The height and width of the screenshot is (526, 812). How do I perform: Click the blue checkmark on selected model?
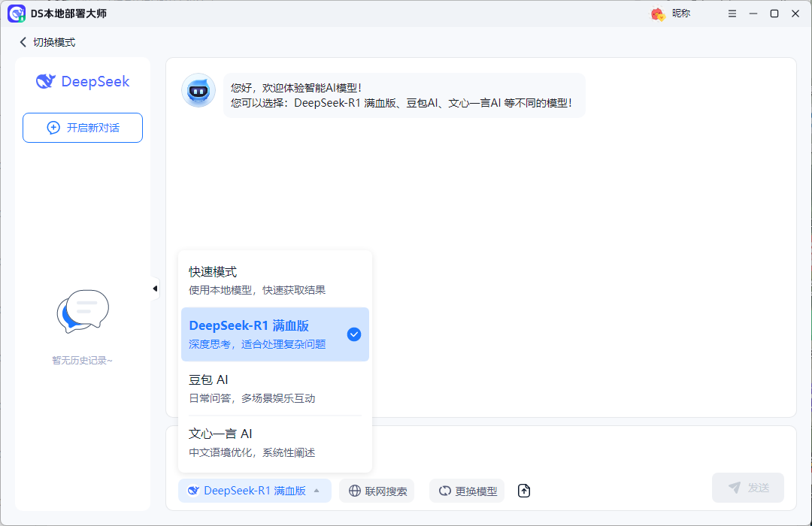click(353, 334)
